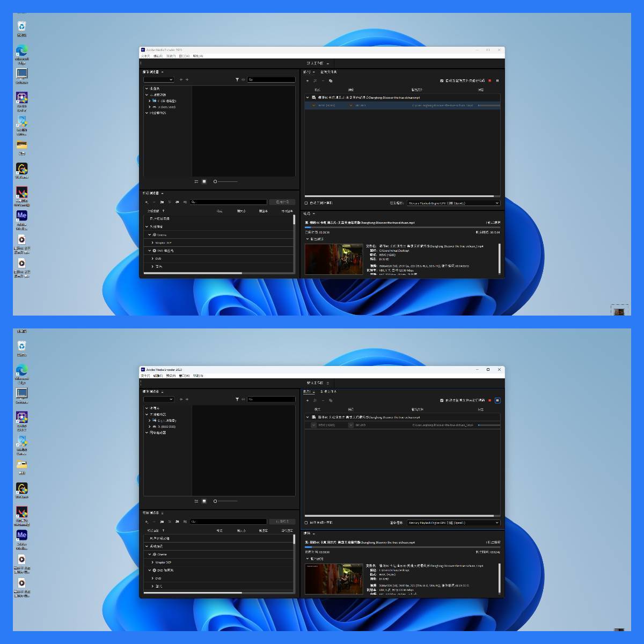Click export presets icon in lower Preset Browser
644x644 pixels.
pyautogui.click(x=185, y=522)
